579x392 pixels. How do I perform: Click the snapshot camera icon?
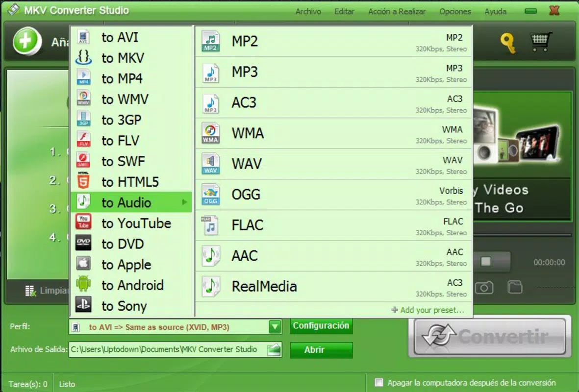click(484, 287)
